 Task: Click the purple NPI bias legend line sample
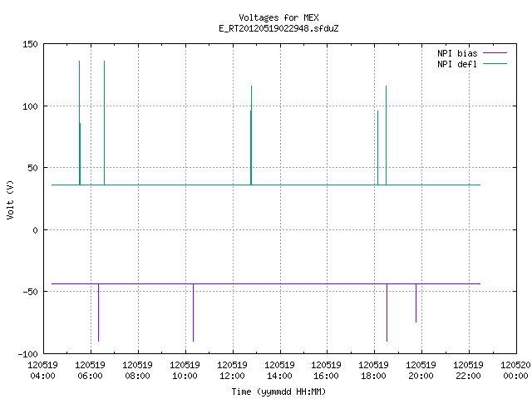495,53
